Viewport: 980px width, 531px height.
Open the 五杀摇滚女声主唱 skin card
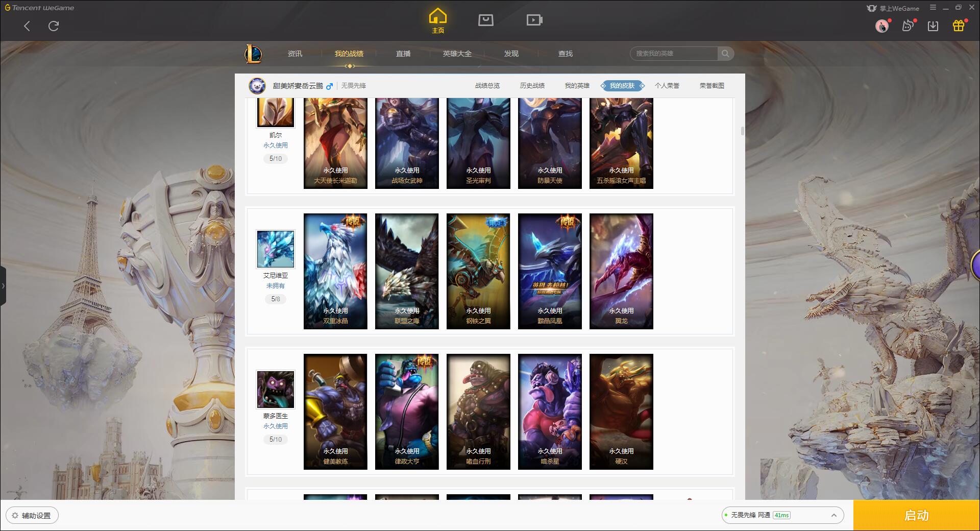pyautogui.click(x=621, y=143)
